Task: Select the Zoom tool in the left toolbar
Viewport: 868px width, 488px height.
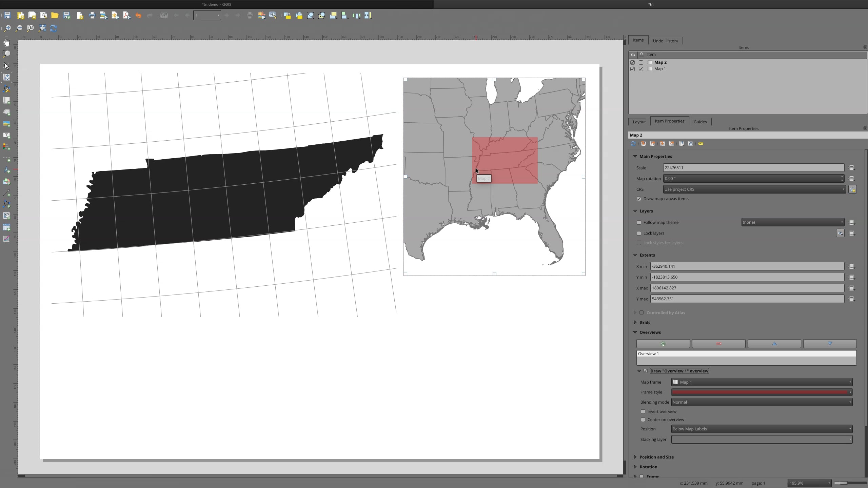Action: (x=7, y=54)
